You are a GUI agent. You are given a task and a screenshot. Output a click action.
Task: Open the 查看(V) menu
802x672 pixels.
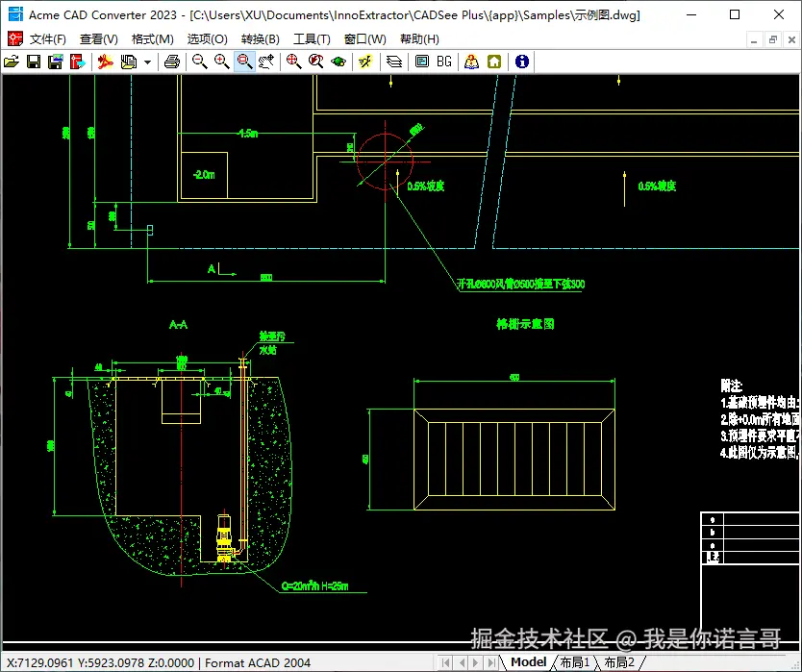99,39
